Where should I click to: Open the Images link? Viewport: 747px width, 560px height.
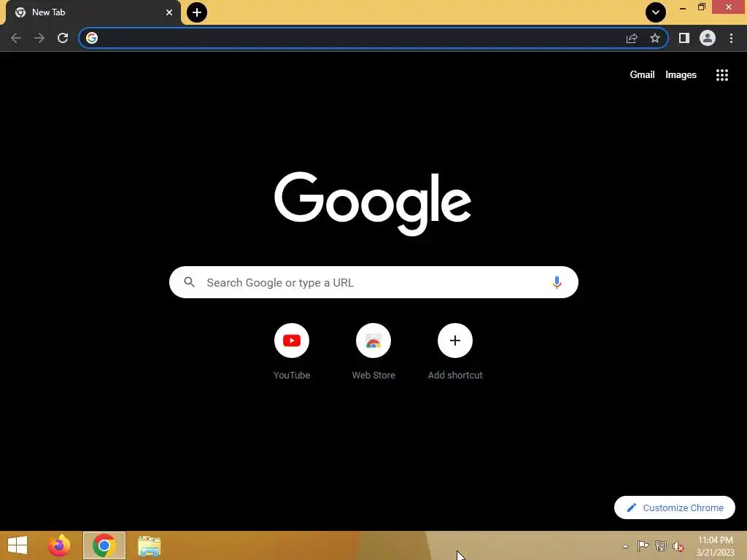[681, 75]
